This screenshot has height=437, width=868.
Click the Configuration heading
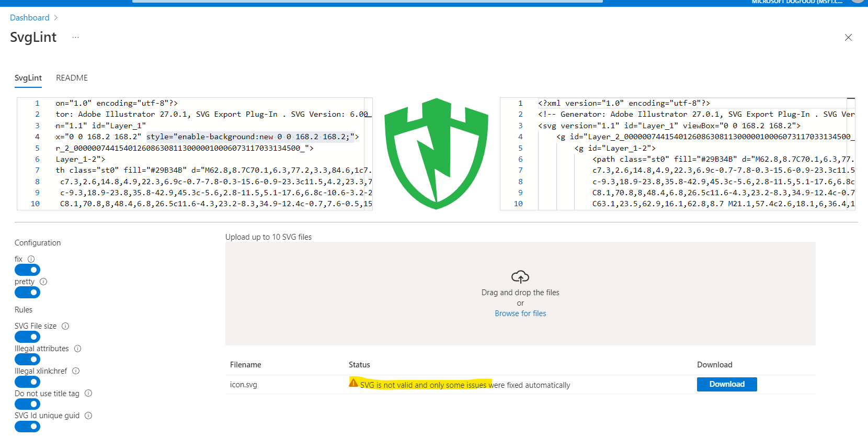click(x=38, y=243)
